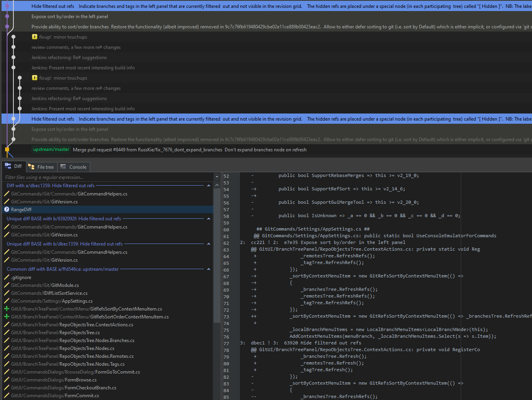Click the modified pencil icon beside GitModule.cs
The width and height of the screenshot is (532, 400).
(6, 285)
